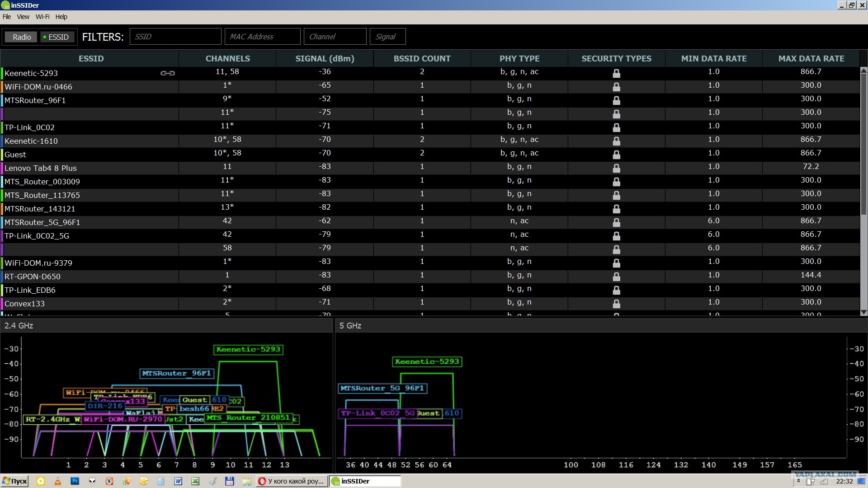Open Microsoft Word from the quick launch bar
868x488 pixels.
(178, 481)
